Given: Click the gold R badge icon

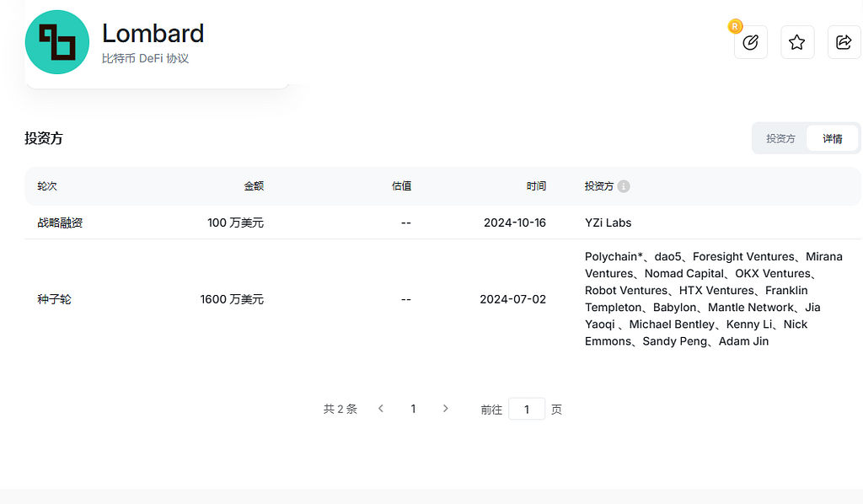Looking at the screenshot, I should point(735,26).
